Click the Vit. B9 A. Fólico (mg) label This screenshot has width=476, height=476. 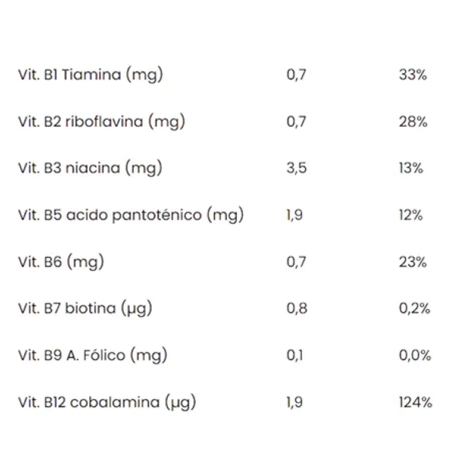93,355
